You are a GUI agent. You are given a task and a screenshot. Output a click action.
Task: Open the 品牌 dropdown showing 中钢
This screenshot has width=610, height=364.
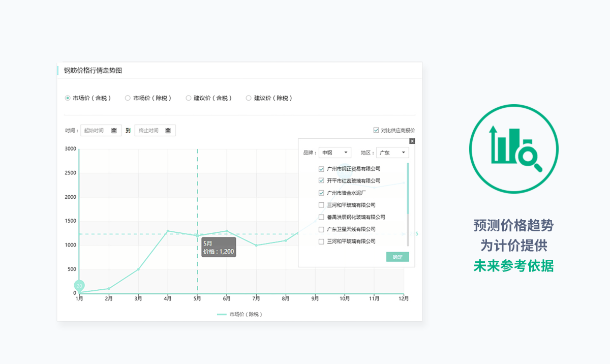click(x=334, y=153)
